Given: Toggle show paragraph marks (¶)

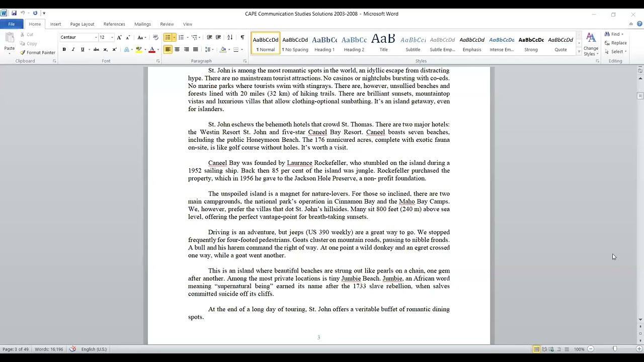Looking at the screenshot, I should click(x=242, y=37).
